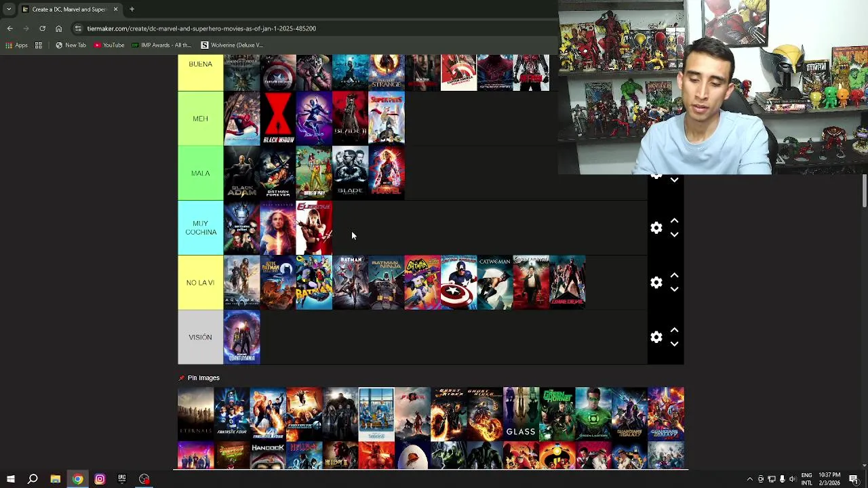Go back in browser history
This screenshot has height=488, width=868.
pyautogui.click(x=9, y=28)
